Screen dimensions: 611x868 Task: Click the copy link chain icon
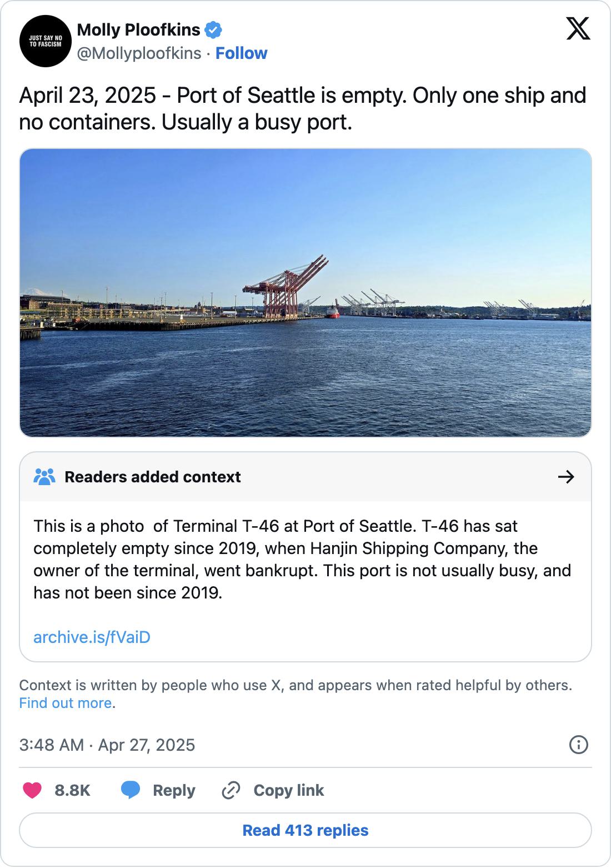231,790
